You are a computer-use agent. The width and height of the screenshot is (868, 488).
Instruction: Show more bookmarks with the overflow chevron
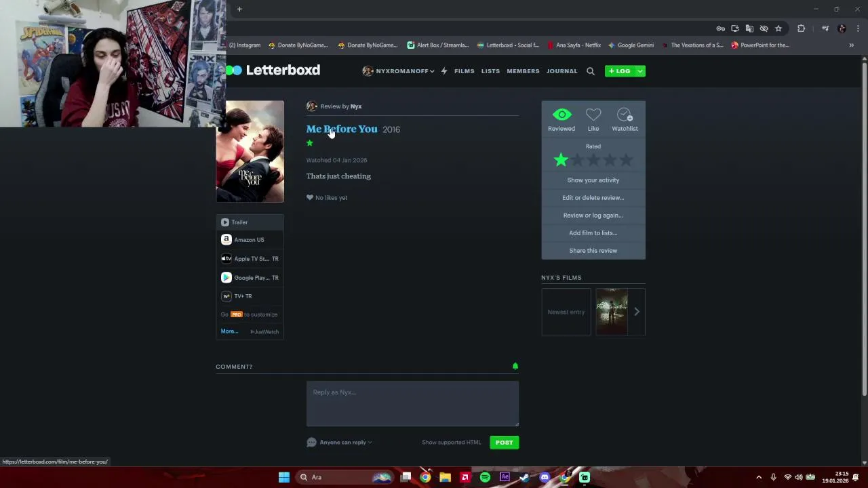tap(852, 45)
